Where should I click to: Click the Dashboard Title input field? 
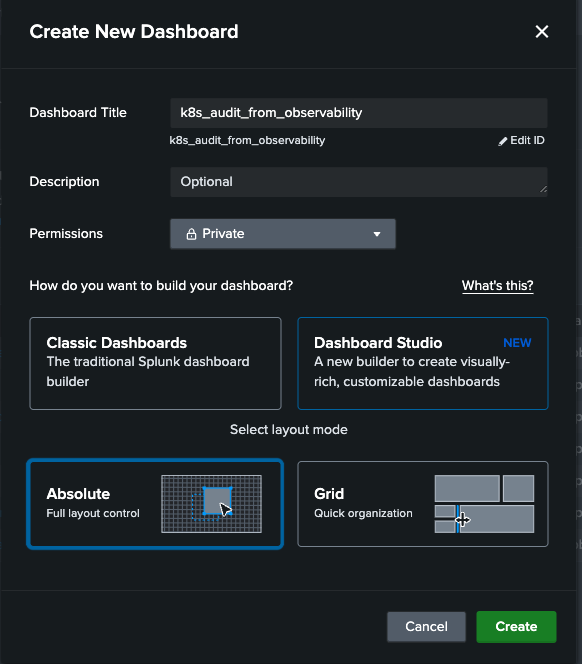point(358,113)
